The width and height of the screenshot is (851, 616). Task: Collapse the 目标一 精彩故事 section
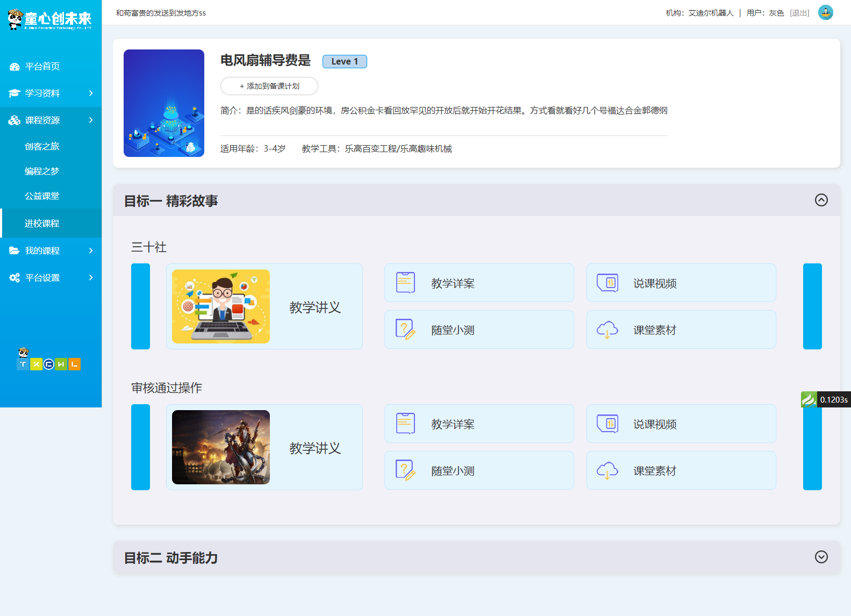tap(821, 200)
